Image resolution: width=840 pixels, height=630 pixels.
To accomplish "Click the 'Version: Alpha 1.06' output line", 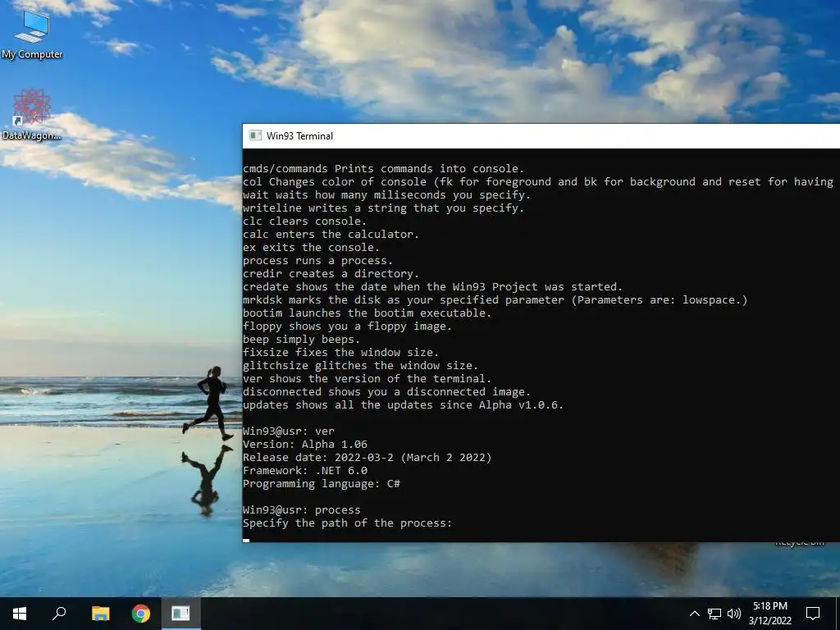I will pos(305,444).
